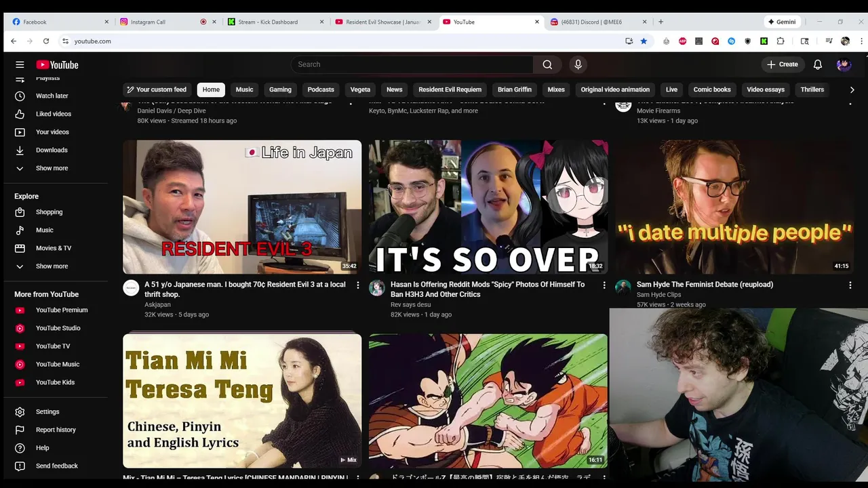Select the Podcasts filter chip
Viewport: 868px width, 488px height.
tap(321, 89)
